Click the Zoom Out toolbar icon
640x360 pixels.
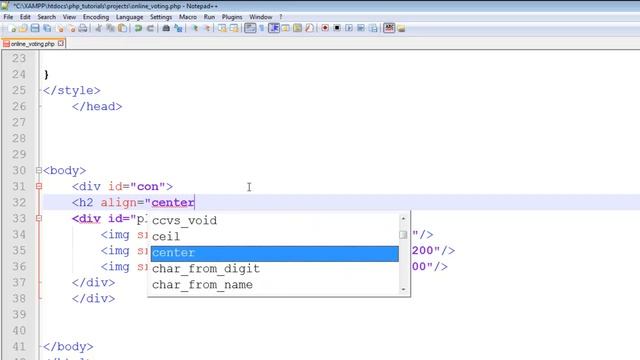click(x=207, y=28)
